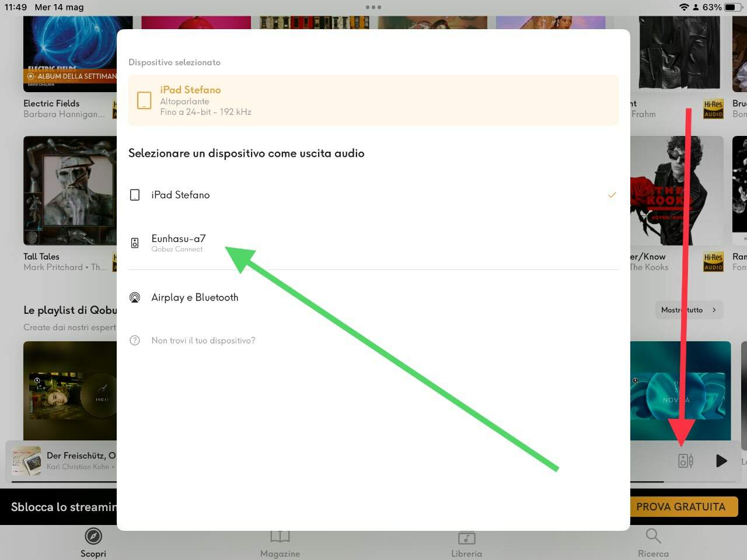Open Libreria tab
The image size is (747, 560).
coord(466,542)
